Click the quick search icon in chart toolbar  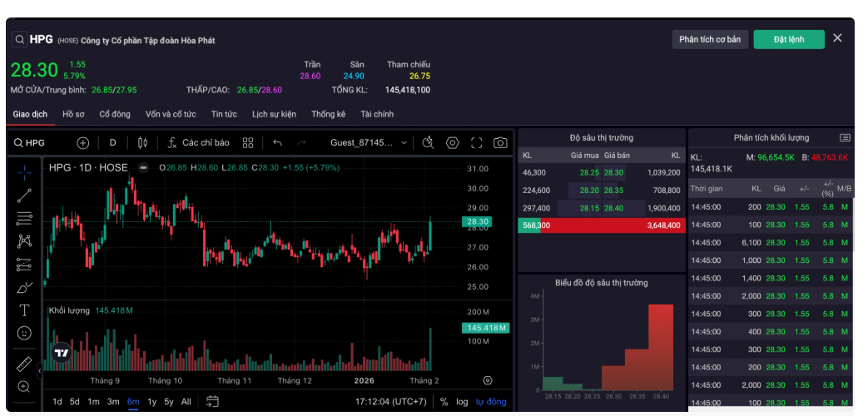pos(428,143)
